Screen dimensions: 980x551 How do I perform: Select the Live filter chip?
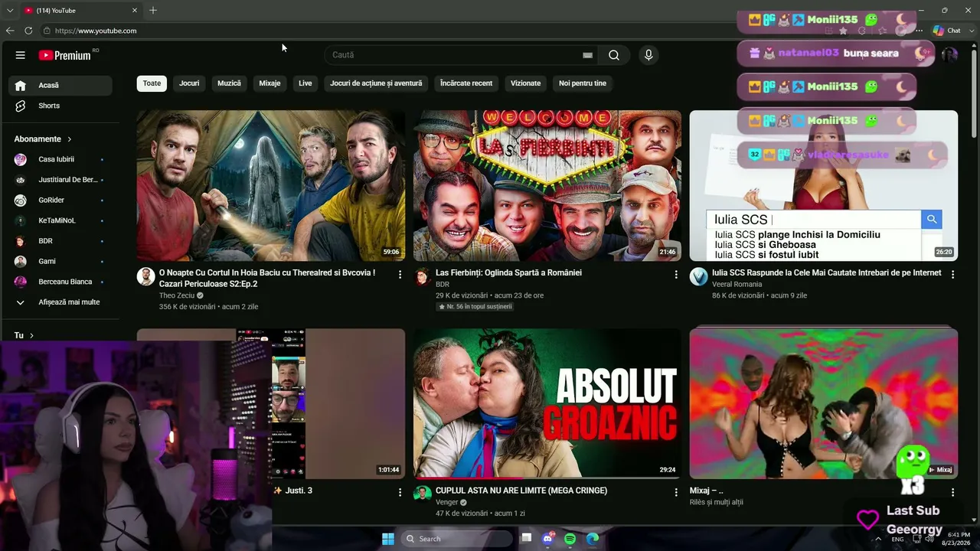click(305, 83)
